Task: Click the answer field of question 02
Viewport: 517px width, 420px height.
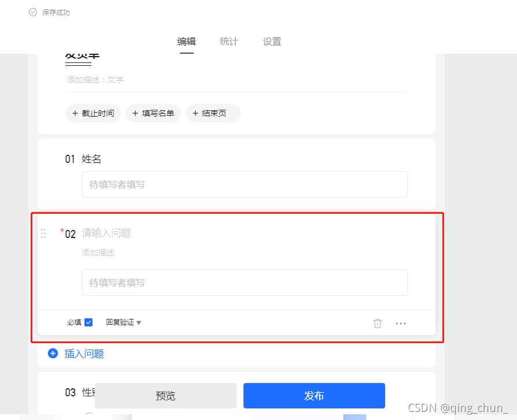Action: click(x=245, y=283)
